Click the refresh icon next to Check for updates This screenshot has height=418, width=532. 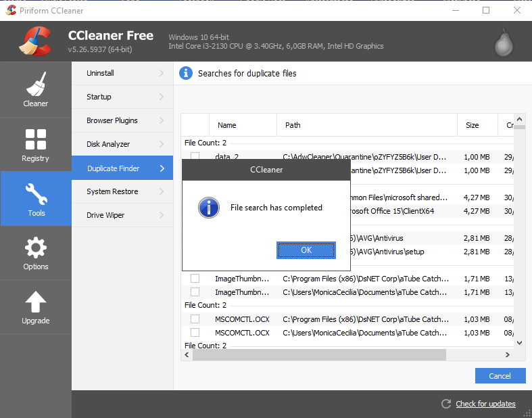click(446, 404)
